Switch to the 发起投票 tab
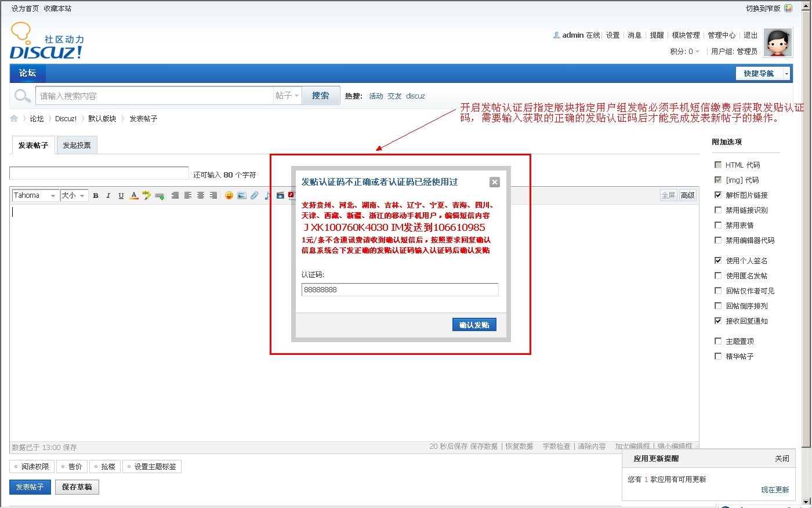Viewport: 812px width, 508px height. pyautogui.click(x=77, y=145)
